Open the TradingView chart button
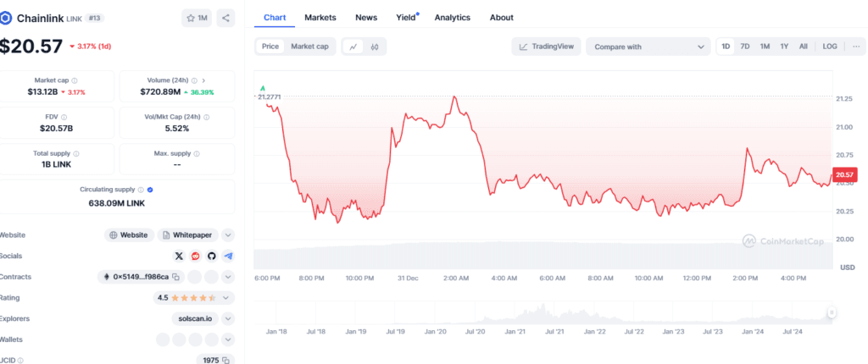Screen dimensions: 868x364 (547, 47)
